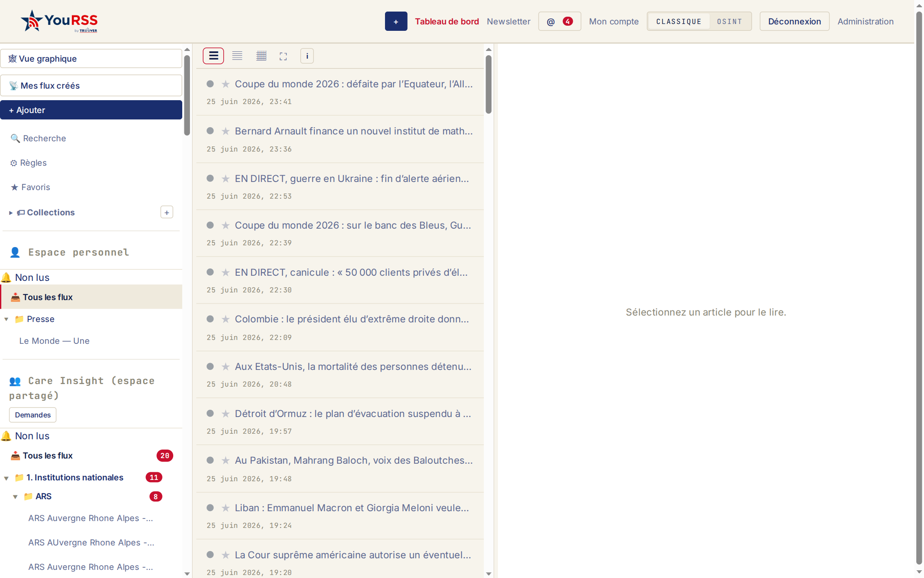Select Tous les flux in Espace personnel
The height and width of the screenshot is (578, 924).
point(91,297)
